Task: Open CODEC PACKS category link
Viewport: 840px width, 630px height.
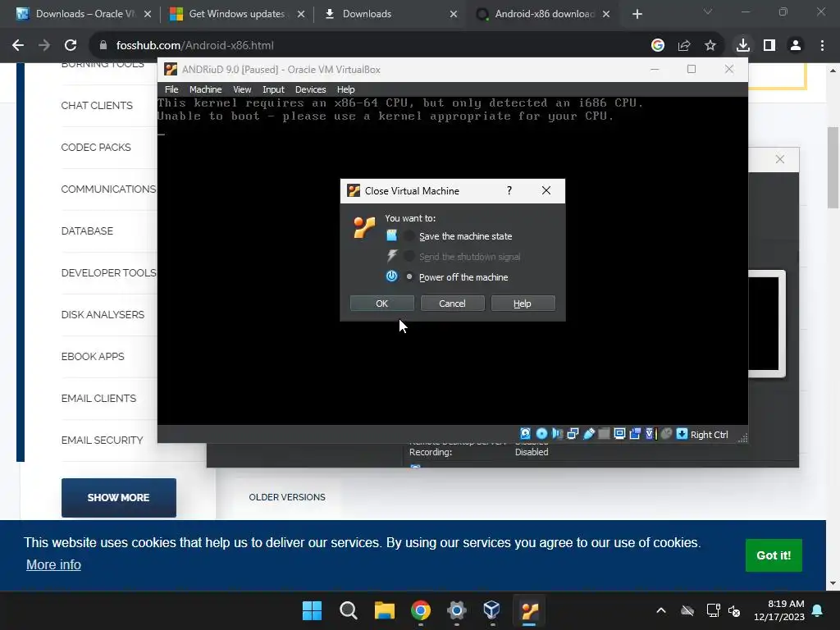Action: pyautogui.click(x=96, y=148)
